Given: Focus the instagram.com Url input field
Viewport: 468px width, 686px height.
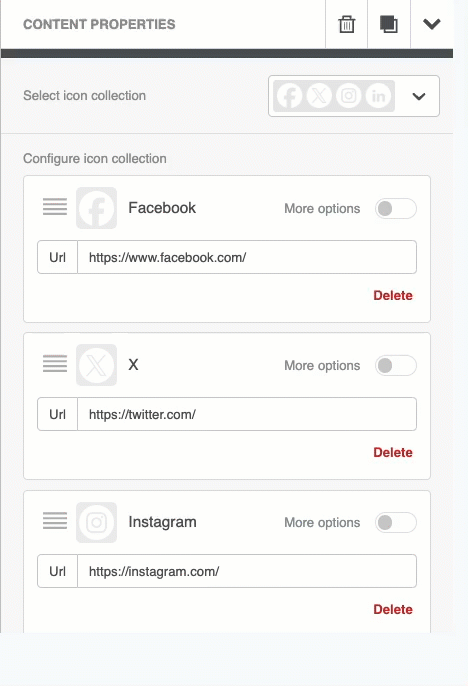Looking at the screenshot, I should [247, 571].
